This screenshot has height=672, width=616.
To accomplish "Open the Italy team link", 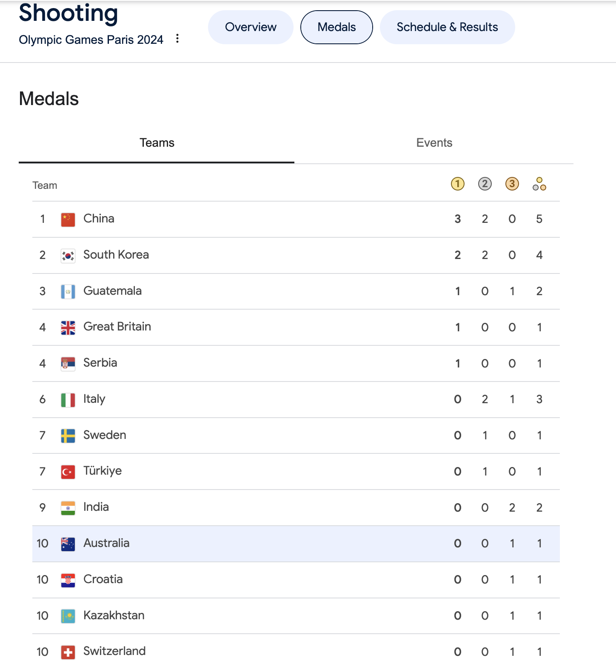I will [x=94, y=399].
